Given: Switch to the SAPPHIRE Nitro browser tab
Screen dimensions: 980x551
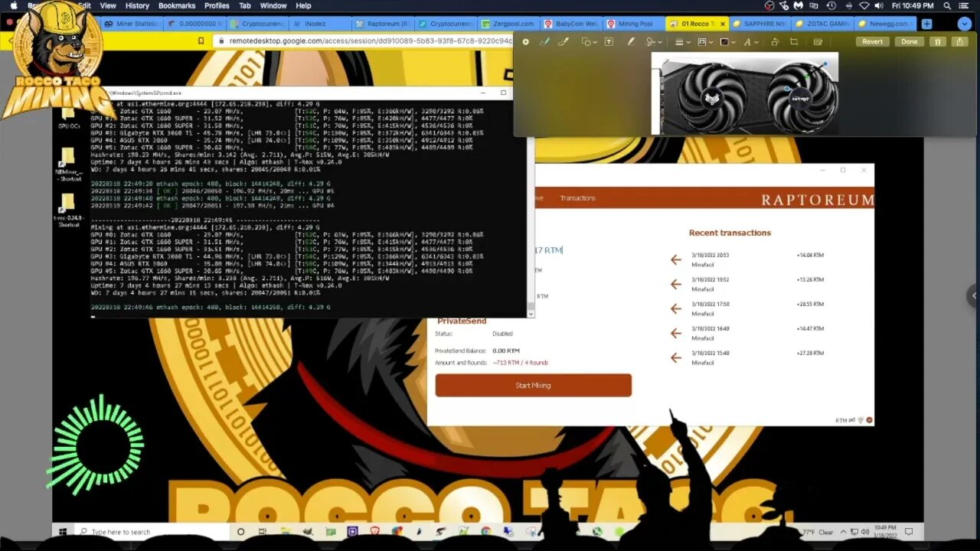Looking at the screenshot, I should (759, 24).
